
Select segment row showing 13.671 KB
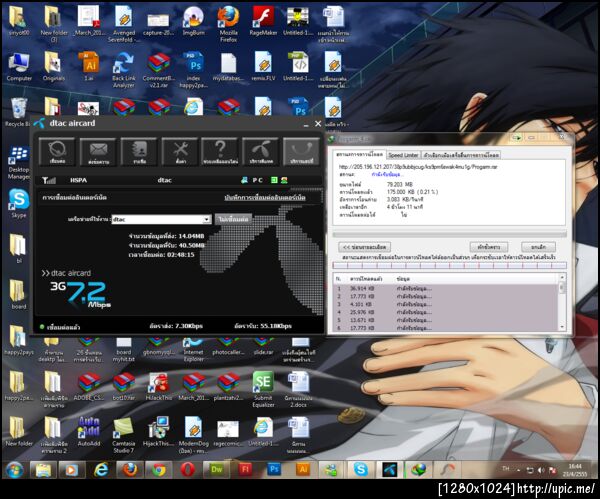446,320
